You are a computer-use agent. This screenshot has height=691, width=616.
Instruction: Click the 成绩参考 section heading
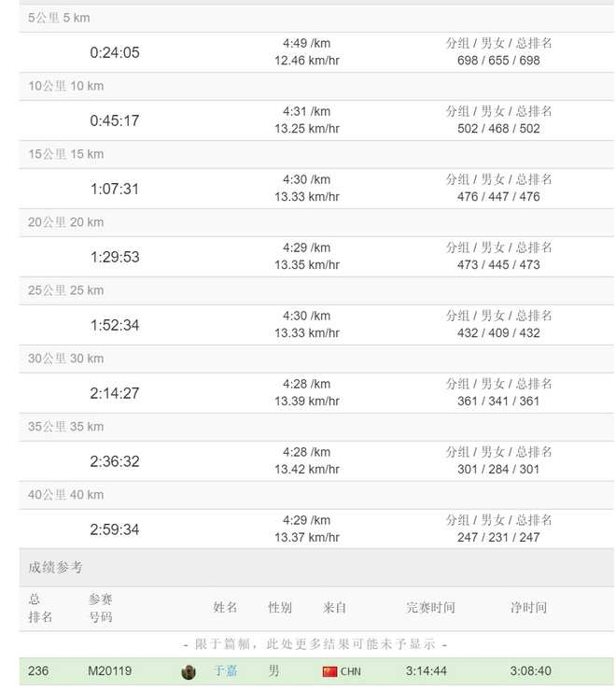point(55,567)
